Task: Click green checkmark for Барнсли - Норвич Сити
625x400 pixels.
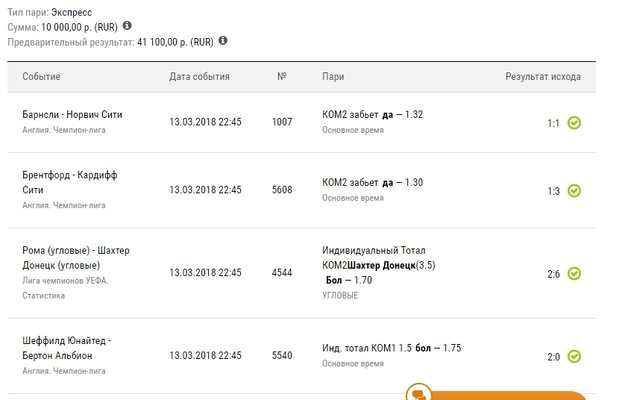Action: coord(574,123)
